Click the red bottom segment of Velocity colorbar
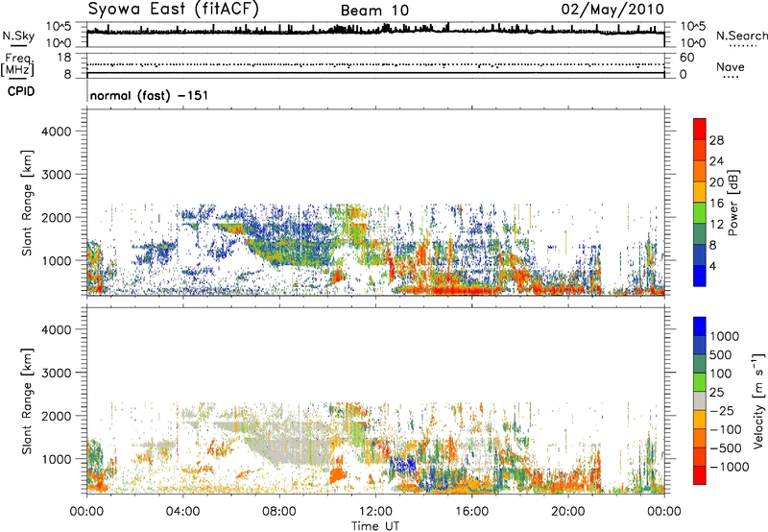Screen dimensions: 768x532 (x=700, y=475)
